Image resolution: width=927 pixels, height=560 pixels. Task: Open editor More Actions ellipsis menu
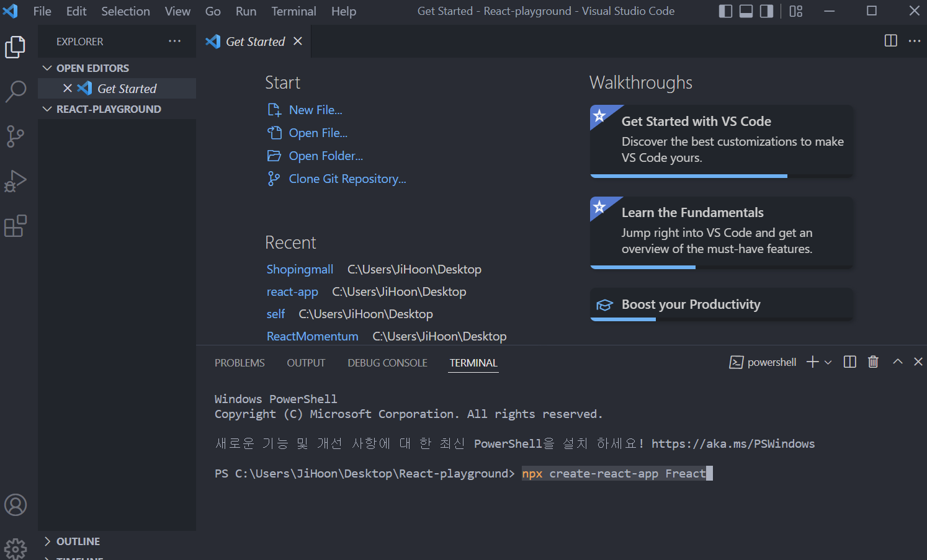tap(915, 41)
